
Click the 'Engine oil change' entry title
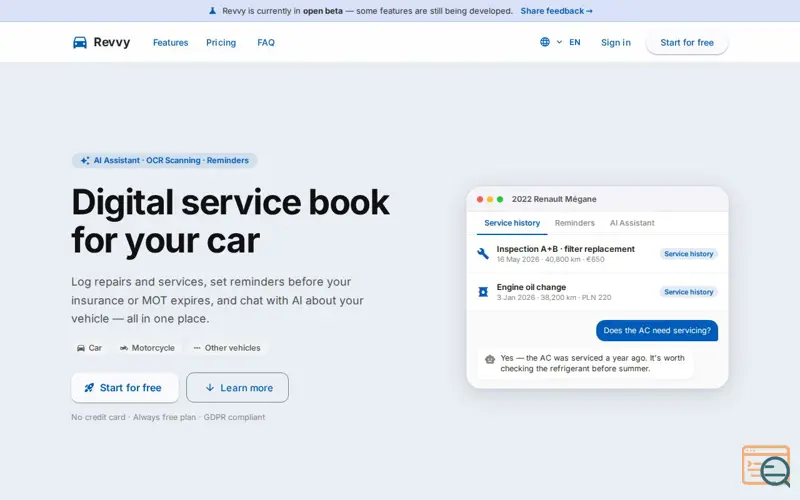click(x=531, y=287)
